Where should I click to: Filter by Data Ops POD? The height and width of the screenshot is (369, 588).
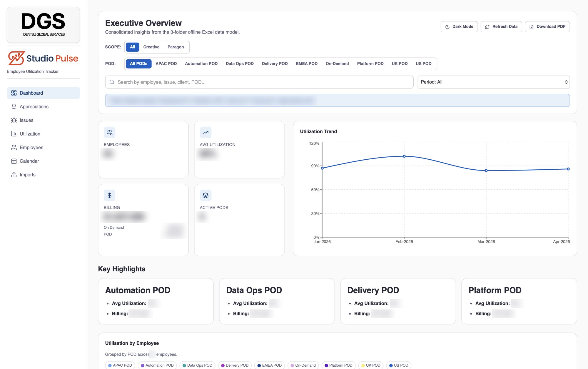(240, 64)
